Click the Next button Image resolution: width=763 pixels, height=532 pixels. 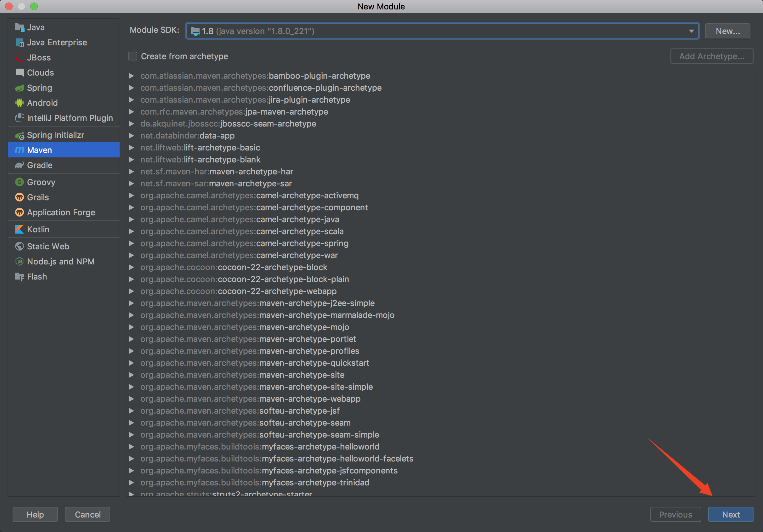[x=731, y=514]
